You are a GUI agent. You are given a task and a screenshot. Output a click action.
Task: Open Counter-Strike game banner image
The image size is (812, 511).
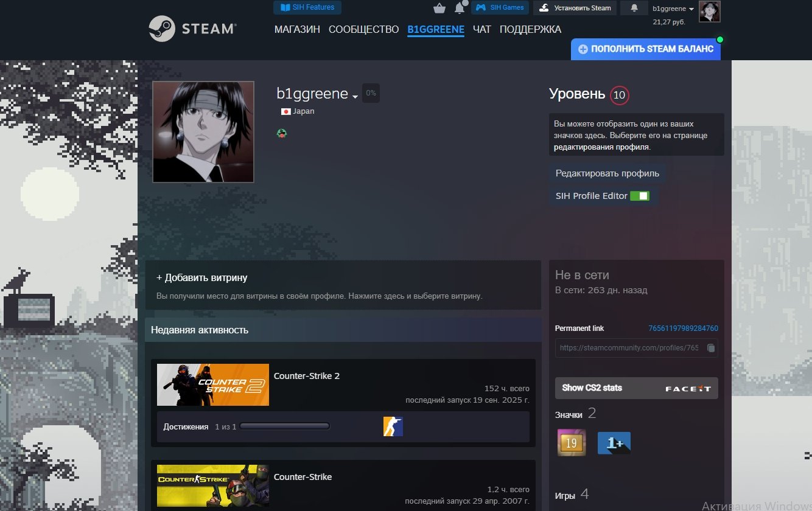[213, 485]
